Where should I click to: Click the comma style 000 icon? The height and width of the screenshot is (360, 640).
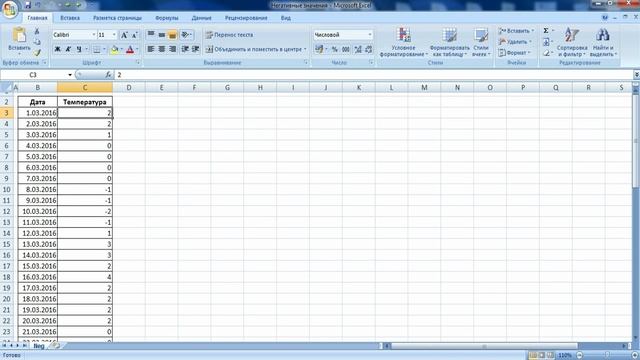click(x=346, y=49)
